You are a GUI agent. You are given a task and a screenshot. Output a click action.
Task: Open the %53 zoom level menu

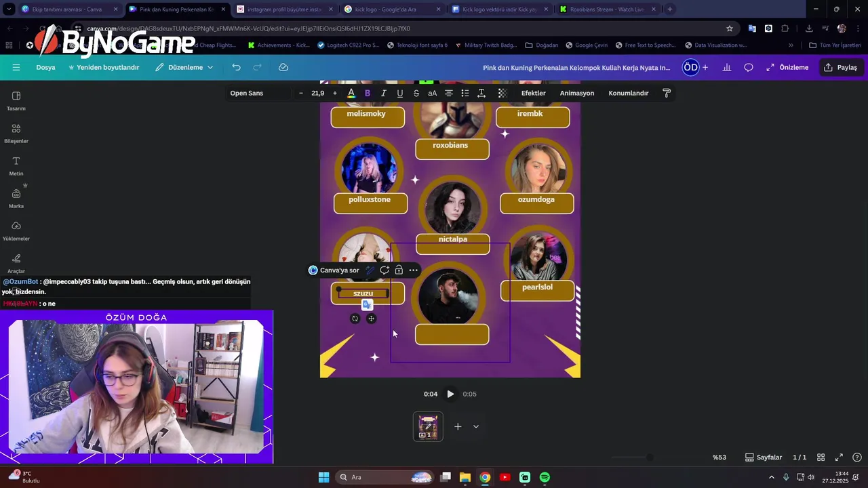[719, 457]
